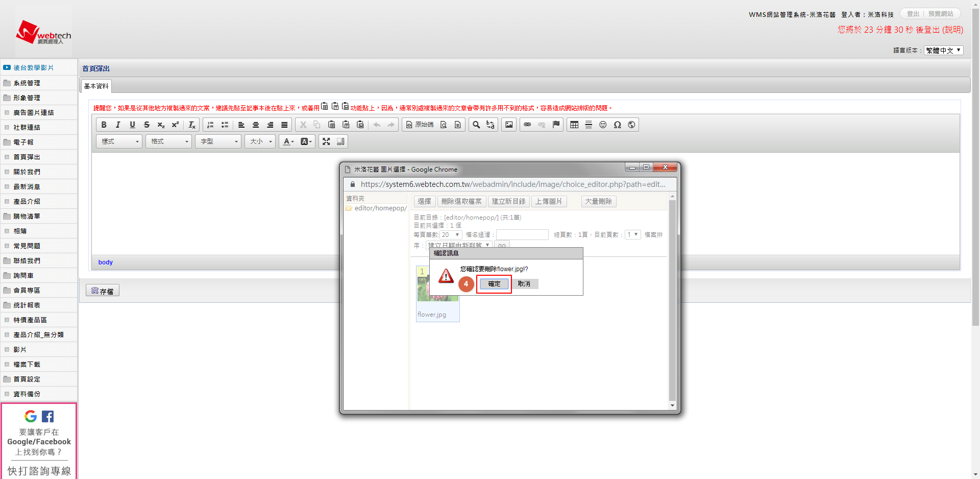Click the strikethrough formatting icon
980x479 pixels.
146,125
